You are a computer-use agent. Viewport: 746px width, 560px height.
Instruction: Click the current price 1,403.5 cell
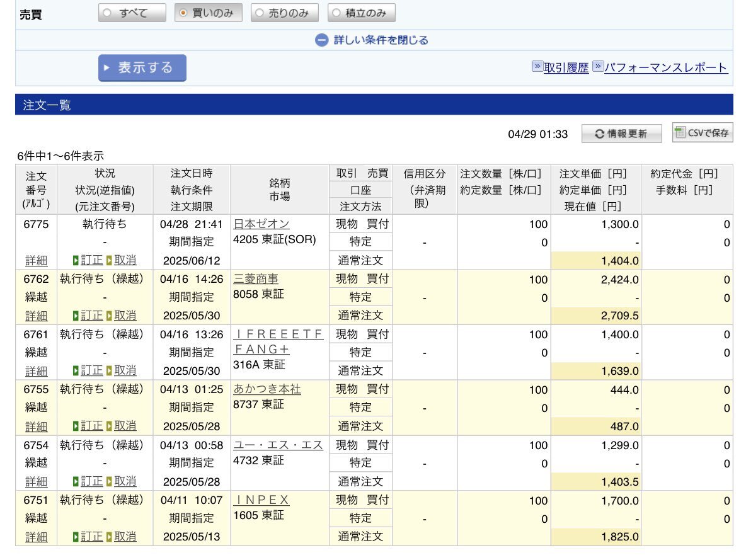(x=596, y=481)
